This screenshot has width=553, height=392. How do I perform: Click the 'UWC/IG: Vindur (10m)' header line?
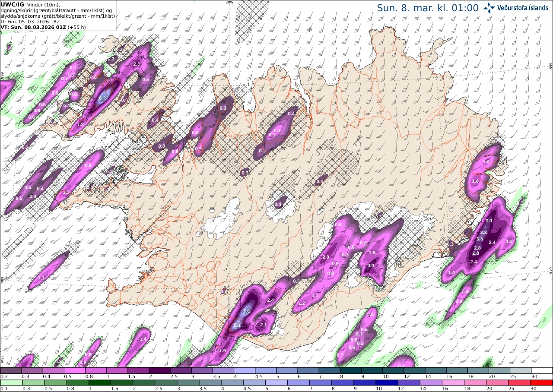click(x=30, y=4)
